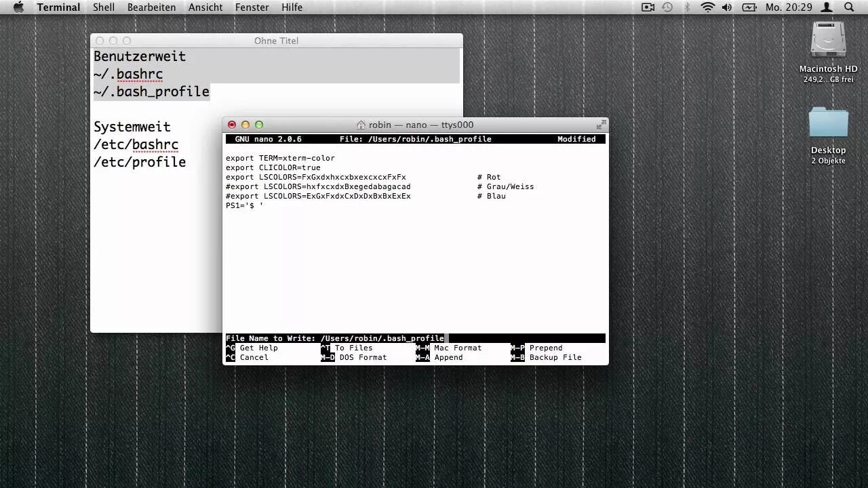Click the # Grau/Weiss comment
868x488 pixels.
pos(505,186)
